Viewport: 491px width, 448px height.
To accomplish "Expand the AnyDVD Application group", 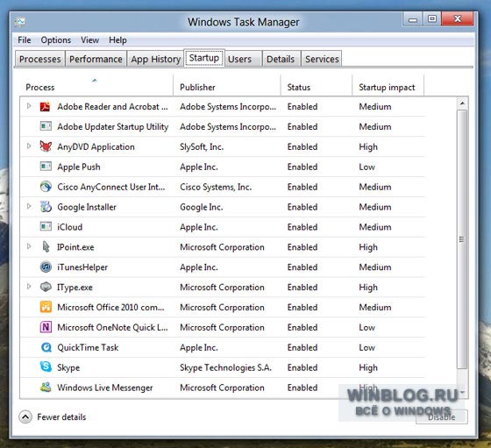I will click(x=29, y=146).
